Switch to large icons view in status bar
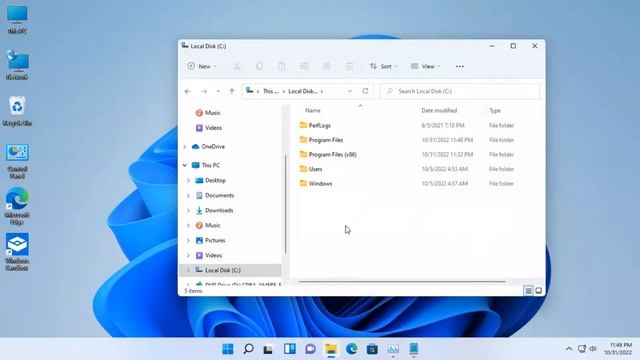 click(538, 290)
